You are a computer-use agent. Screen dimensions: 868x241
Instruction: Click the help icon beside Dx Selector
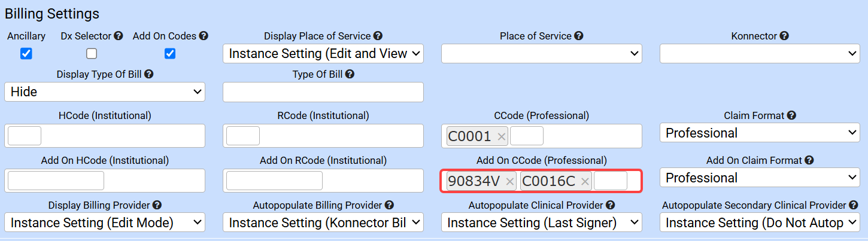(119, 36)
